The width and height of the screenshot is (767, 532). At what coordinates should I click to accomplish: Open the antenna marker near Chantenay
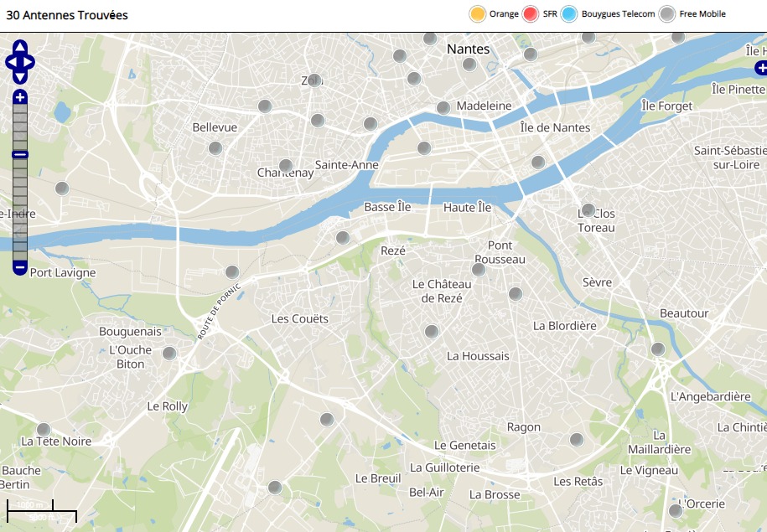[286, 166]
